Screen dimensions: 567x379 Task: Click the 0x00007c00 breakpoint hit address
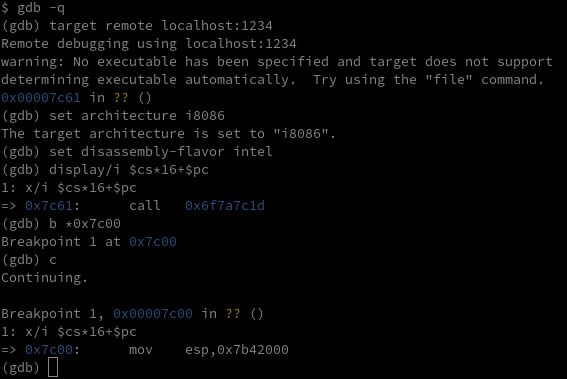[153, 313]
